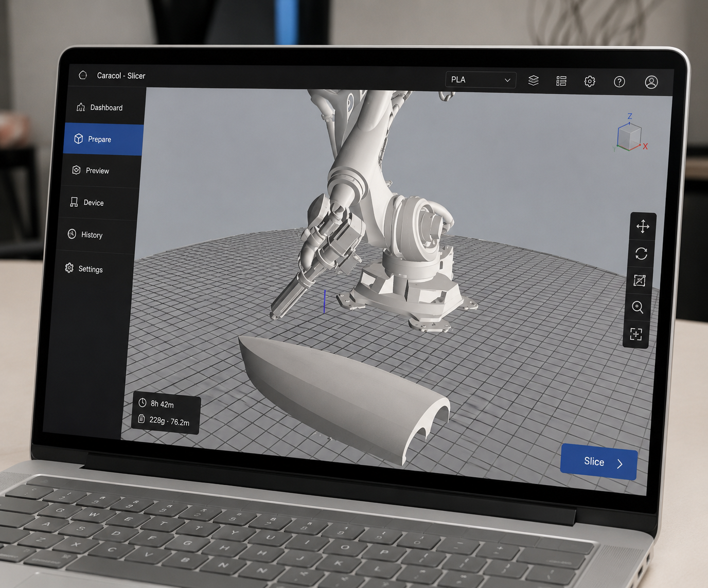The width and height of the screenshot is (708, 588).
Task: Select the Prepare menu item
Action: [103, 139]
